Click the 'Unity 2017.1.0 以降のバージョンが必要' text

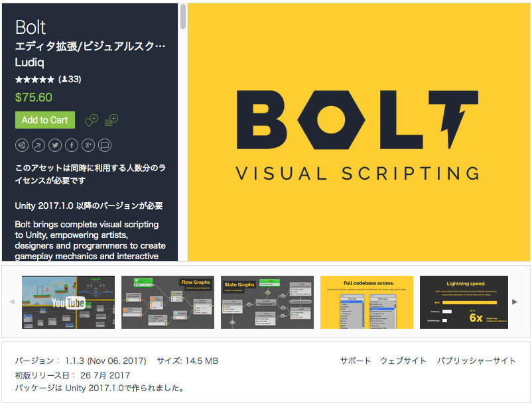click(x=89, y=205)
